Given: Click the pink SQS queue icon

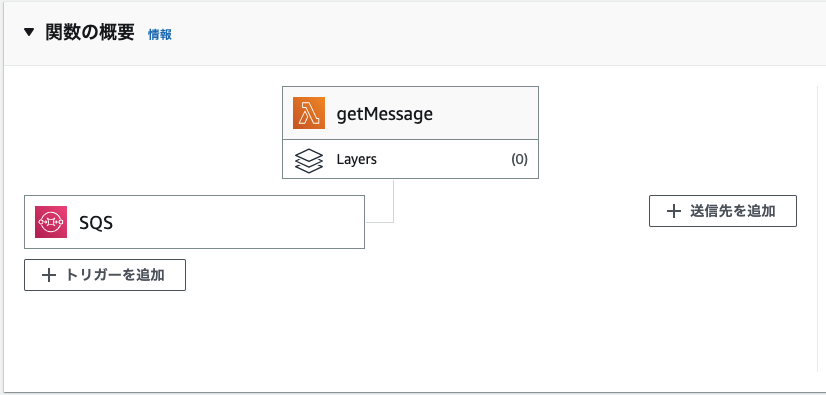Looking at the screenshot, I should coord(51,222).
